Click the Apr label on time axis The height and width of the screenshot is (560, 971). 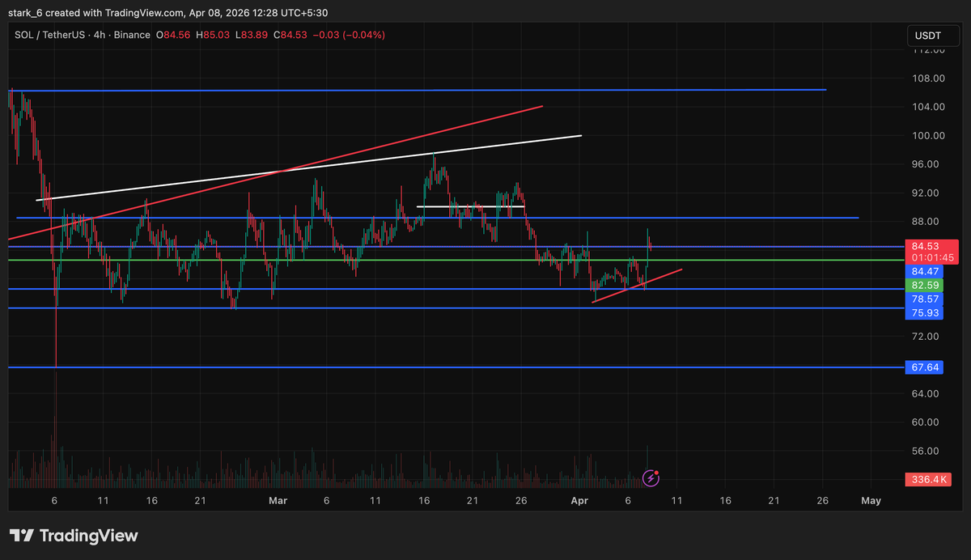(579, 501)
